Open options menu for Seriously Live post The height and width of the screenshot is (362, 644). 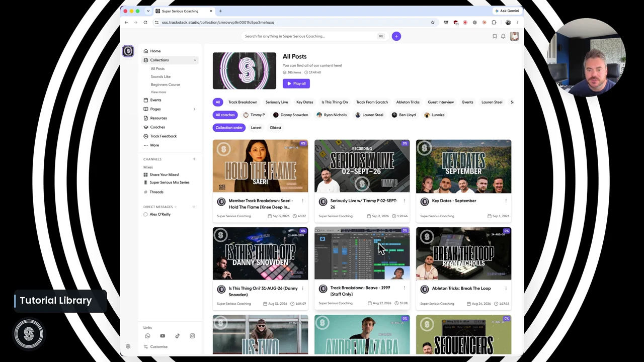[x=404, y=201]
